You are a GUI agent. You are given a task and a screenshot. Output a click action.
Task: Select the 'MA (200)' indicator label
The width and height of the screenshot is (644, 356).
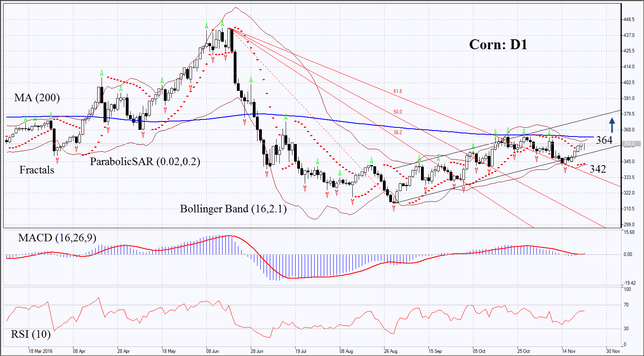coord(37,98)
